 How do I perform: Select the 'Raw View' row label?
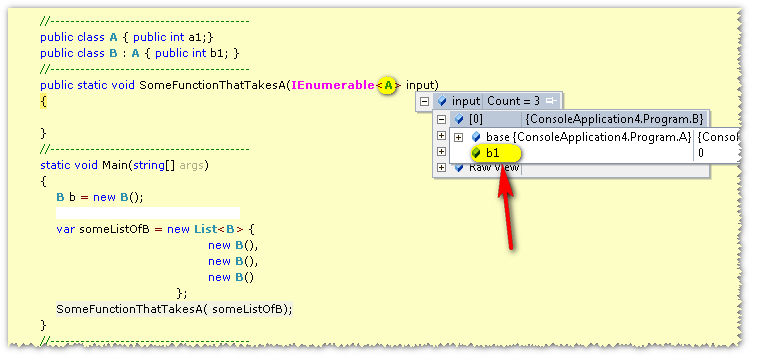click(x=494, y=167)
